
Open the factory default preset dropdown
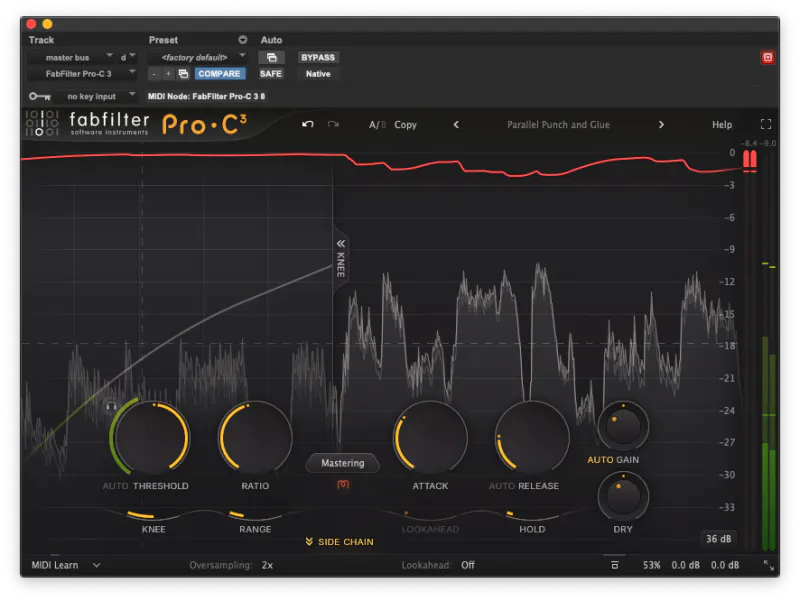(197, 58)
